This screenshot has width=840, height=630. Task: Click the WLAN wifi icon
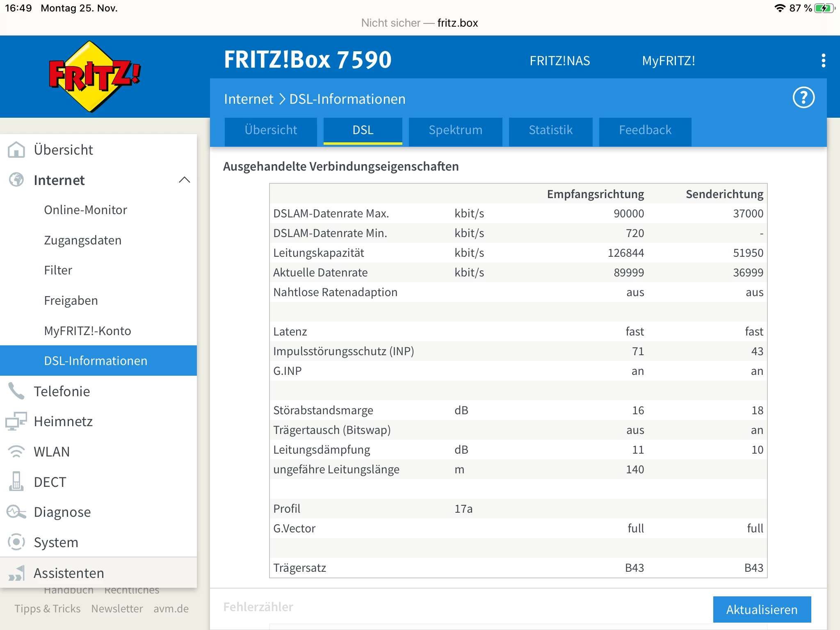click(16, 452)
